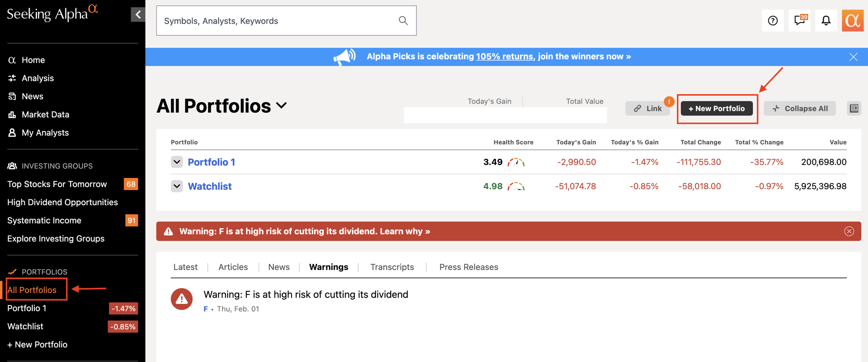Click the dark New Portfolio button
This screenshot has height=362, width=868.
[717, 108]
